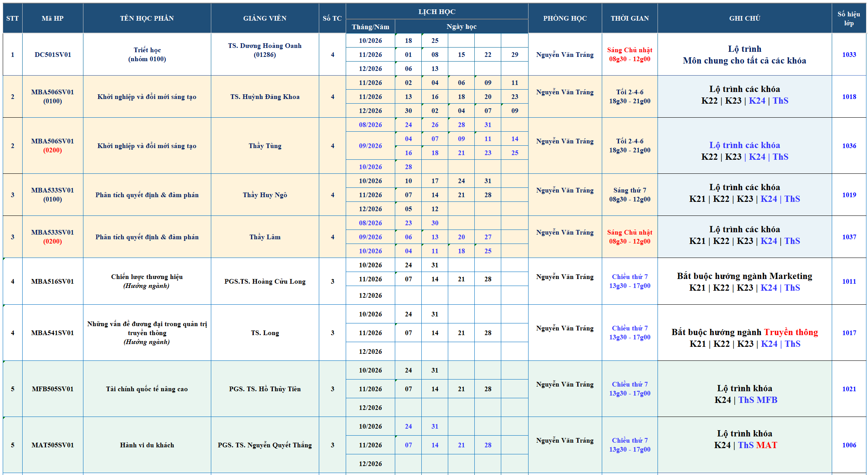The width and height of the screenshot is (868, 475).
Task: Select the STT column header
Action: 12,18
